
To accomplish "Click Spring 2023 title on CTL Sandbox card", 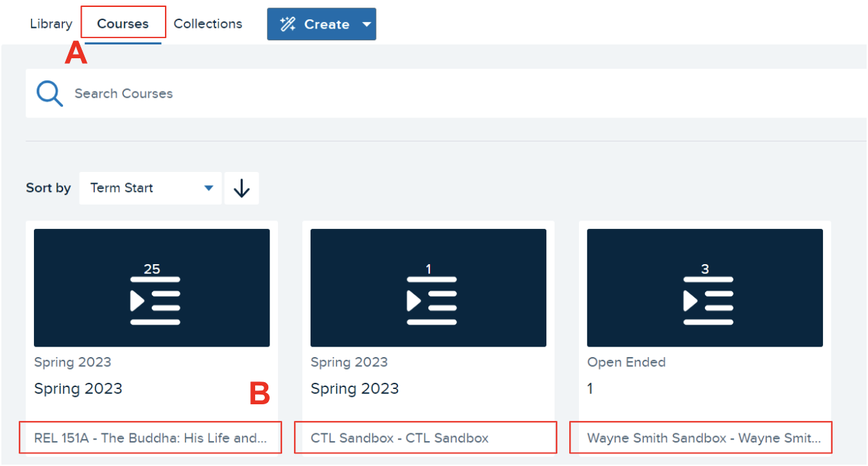I will coord(355,388).
